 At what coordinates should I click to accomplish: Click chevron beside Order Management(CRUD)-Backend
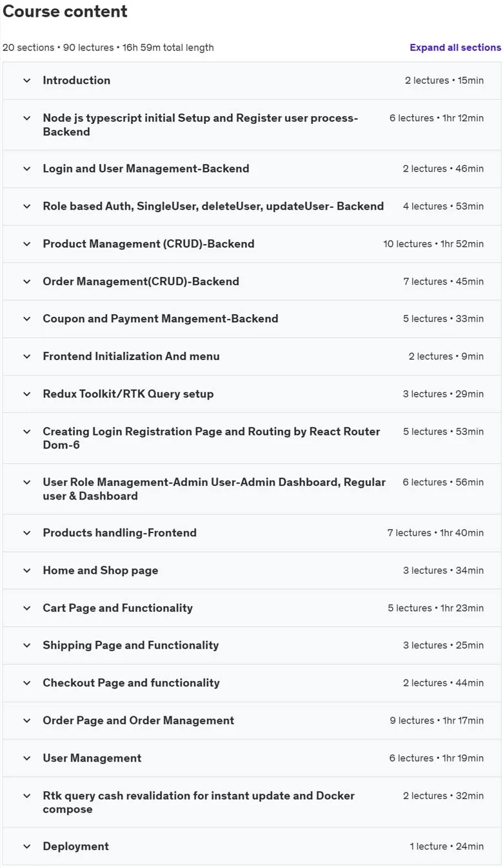26,281
